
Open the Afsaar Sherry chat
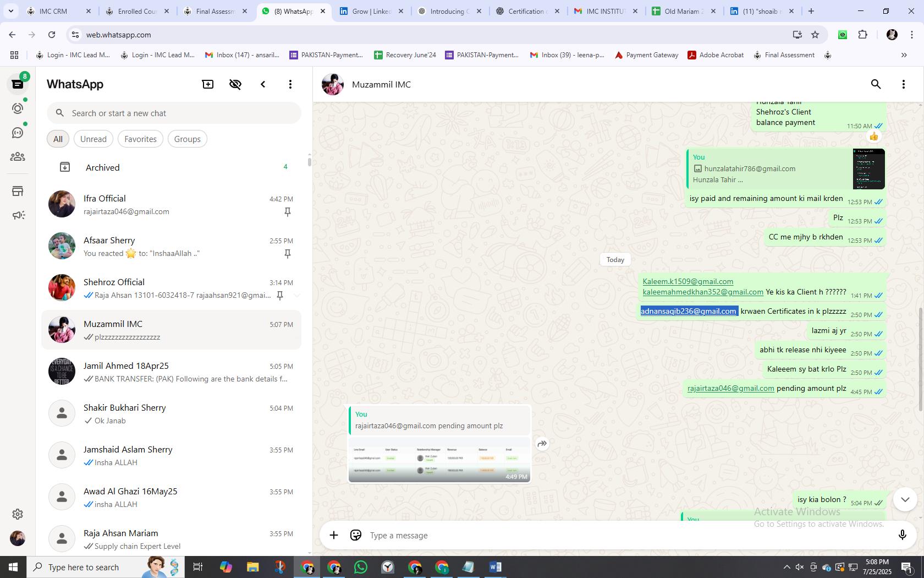[172, 246]
